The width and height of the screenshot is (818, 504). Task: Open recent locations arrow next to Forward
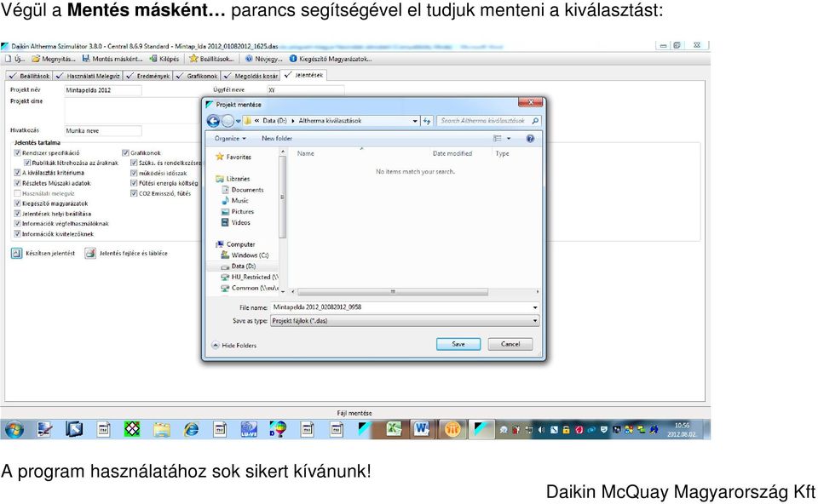tap(239, 121)
